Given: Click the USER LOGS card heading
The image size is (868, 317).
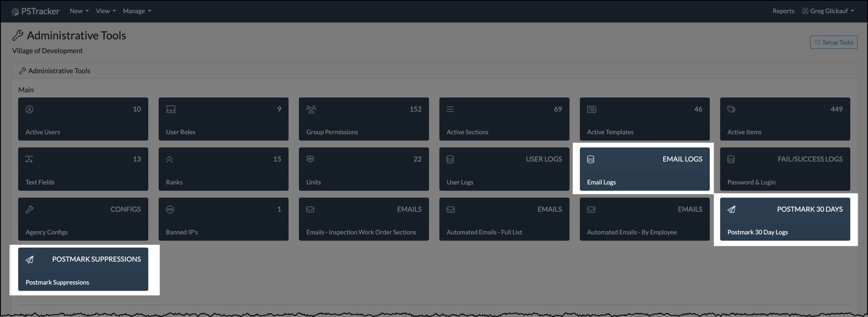Looking at the screenshot, I should point(544,159).
